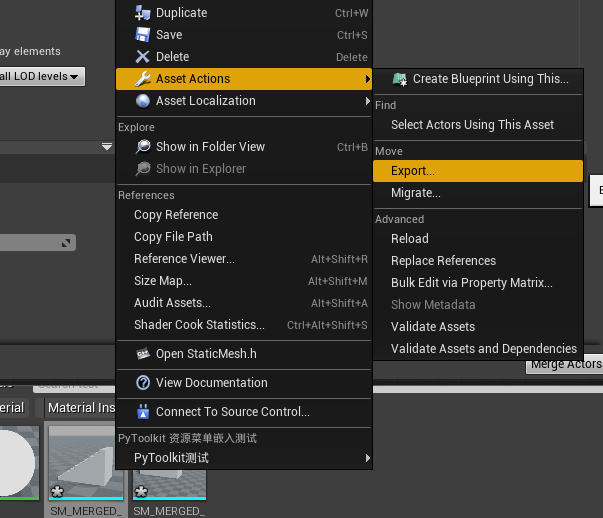Select Duplicate from the context menu

[x=244, y=13]
